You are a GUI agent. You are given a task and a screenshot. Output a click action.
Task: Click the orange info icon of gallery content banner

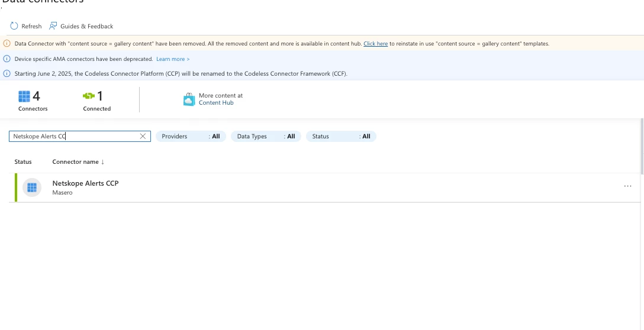[x=7, y=44]
